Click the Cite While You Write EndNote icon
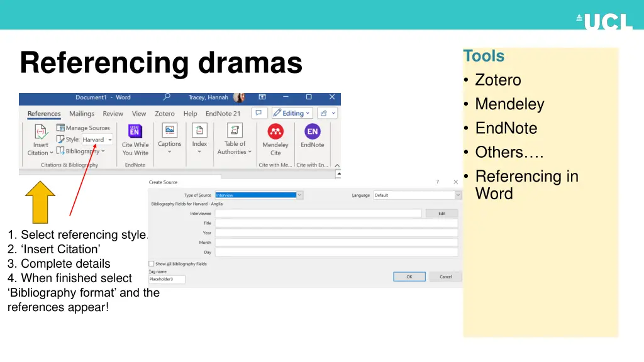Image resolution: width=644 pixels, height=362 pixels. 135,131
